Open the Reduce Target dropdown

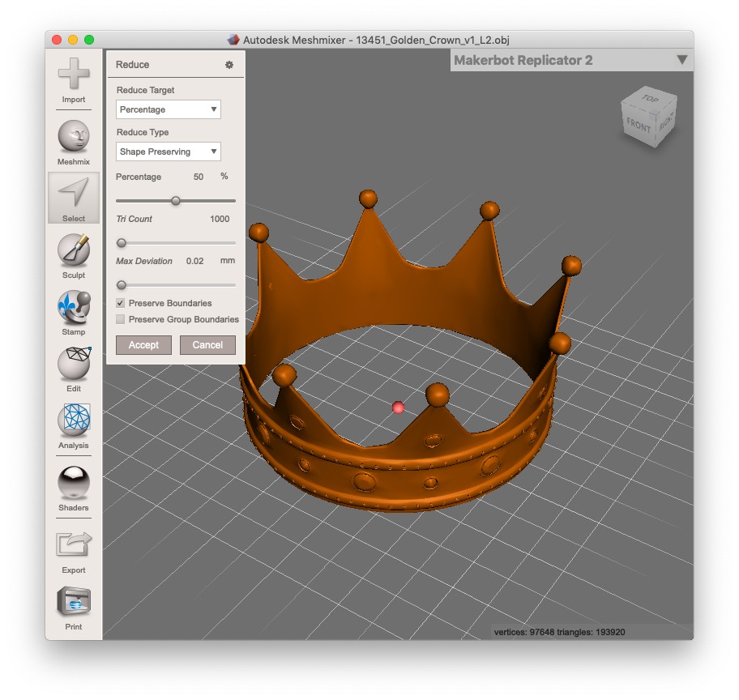click(x=168, y=109)
